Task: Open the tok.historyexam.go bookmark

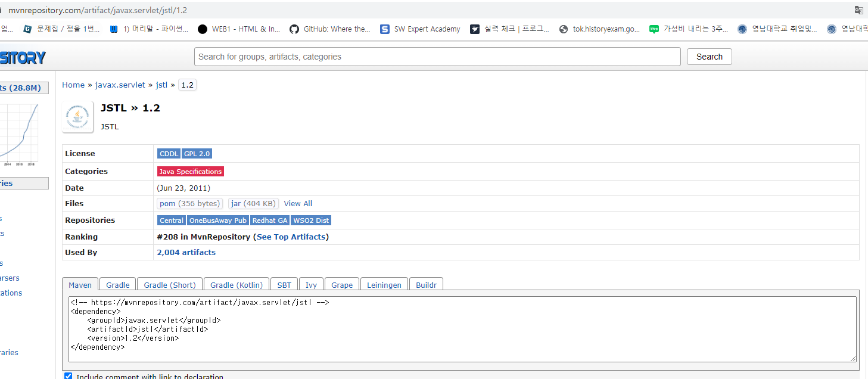Action: click(x=599, y=29)
